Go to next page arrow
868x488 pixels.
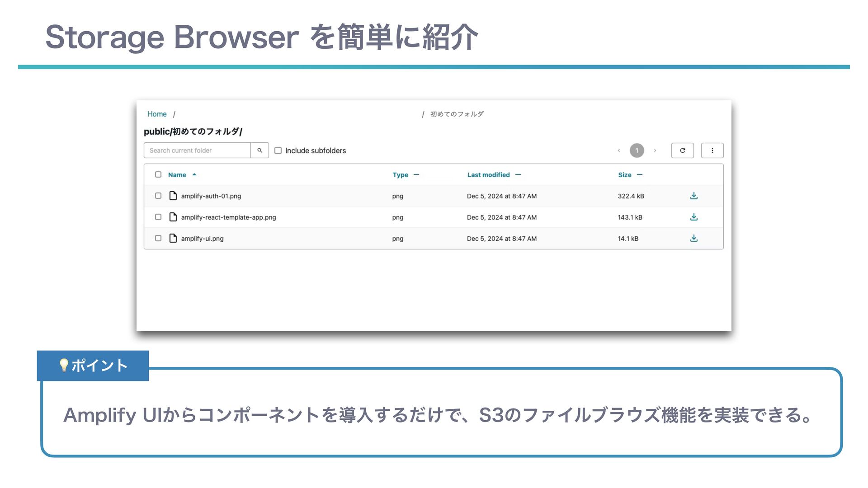(x=655, y=150)
